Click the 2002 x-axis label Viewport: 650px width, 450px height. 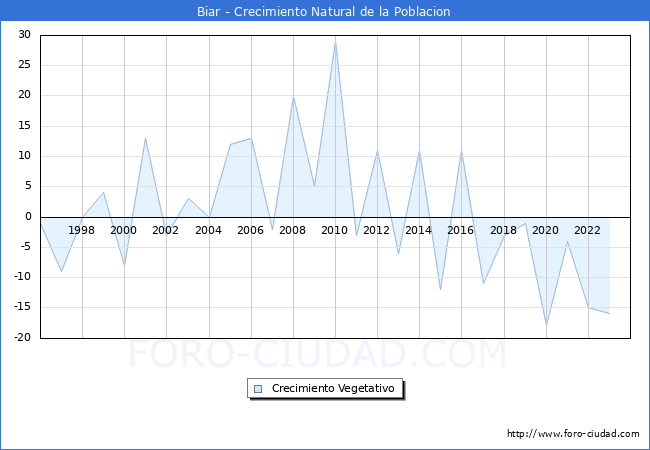click(x=165, y=230)
